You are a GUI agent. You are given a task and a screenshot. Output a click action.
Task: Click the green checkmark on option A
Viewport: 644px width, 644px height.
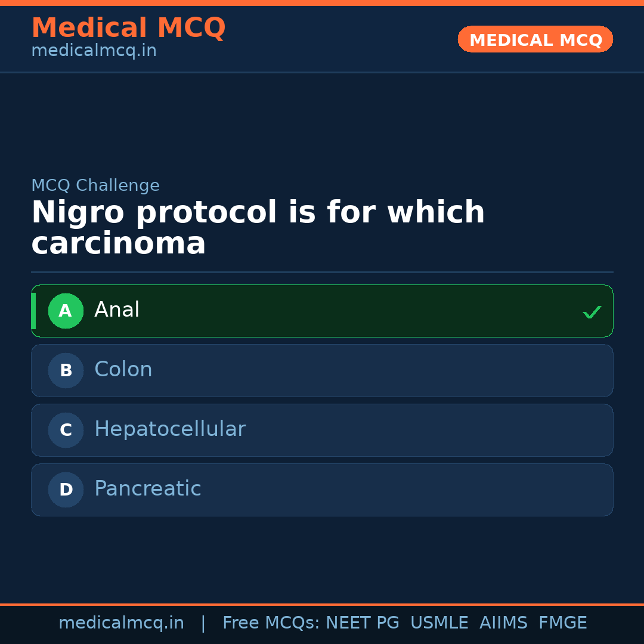click(x=592, y=311)
